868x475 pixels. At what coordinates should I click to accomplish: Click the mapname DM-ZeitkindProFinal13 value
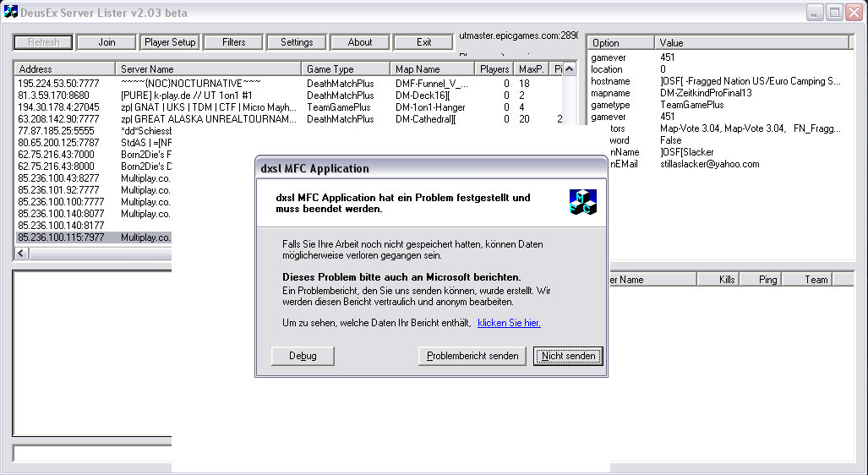click(706, 93)
